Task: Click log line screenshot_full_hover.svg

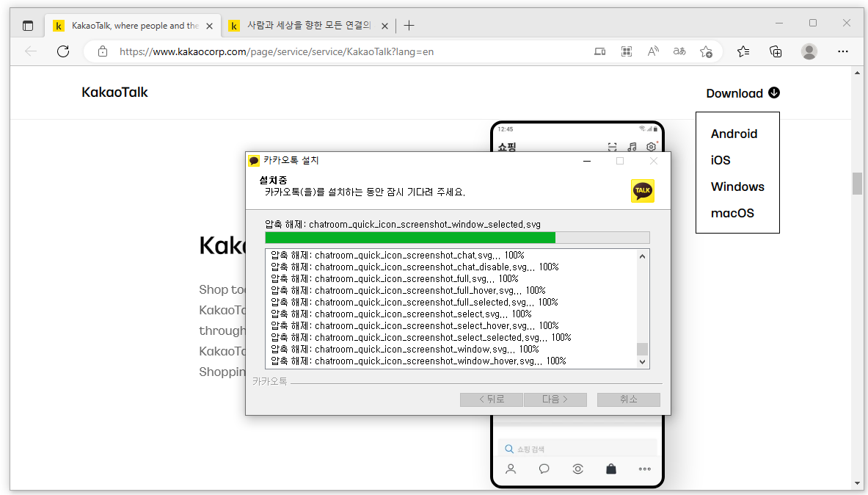Action: point(408,290)
